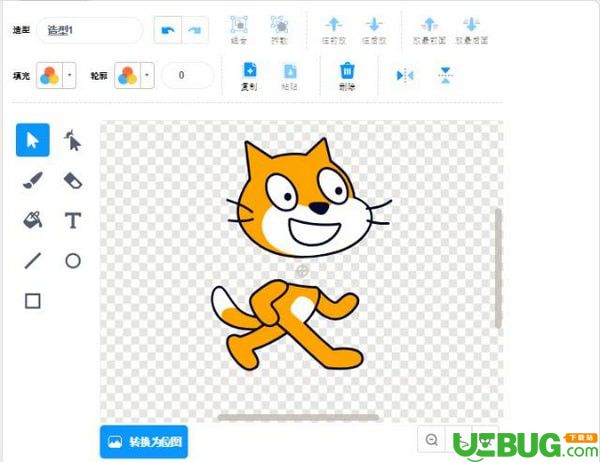
Task: Select the arrow Select tool
Action: point(33,140)
